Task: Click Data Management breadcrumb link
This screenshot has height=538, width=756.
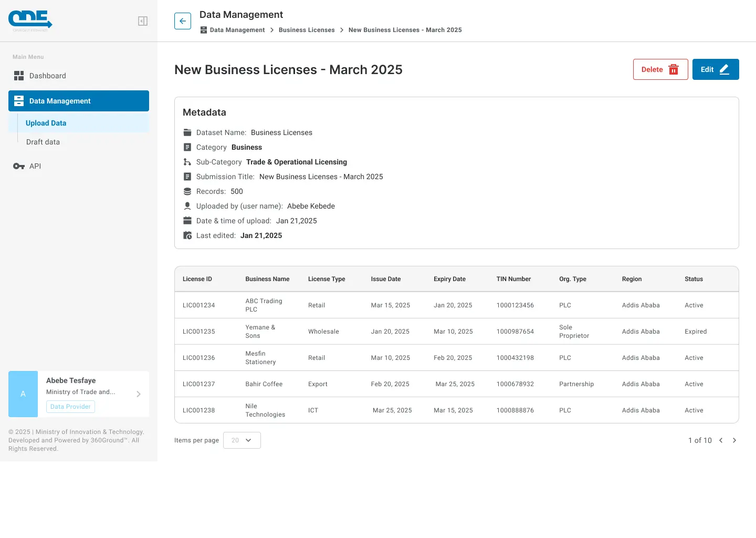Action: coord(237,30)
